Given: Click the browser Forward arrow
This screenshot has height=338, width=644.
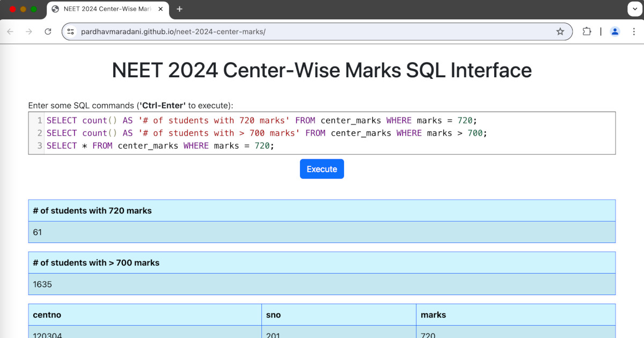Looking at the screenshot, I should (29, 32).
